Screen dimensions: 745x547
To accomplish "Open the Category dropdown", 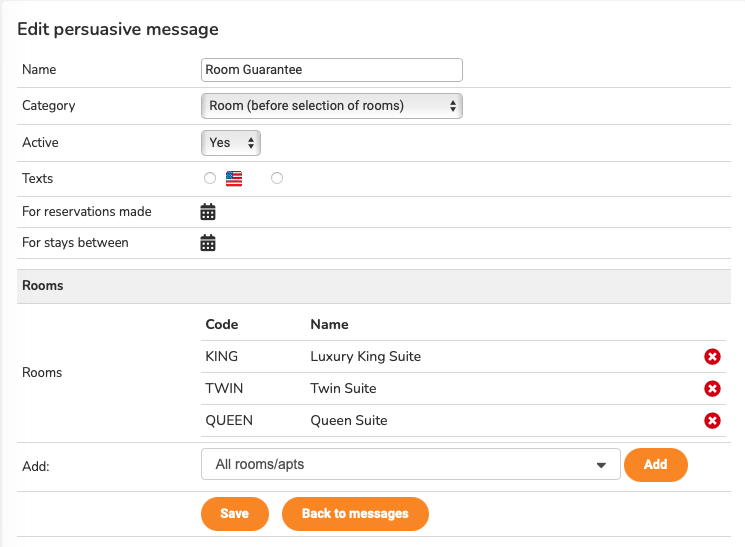I will pyautogui.click(x=331, y=105).
